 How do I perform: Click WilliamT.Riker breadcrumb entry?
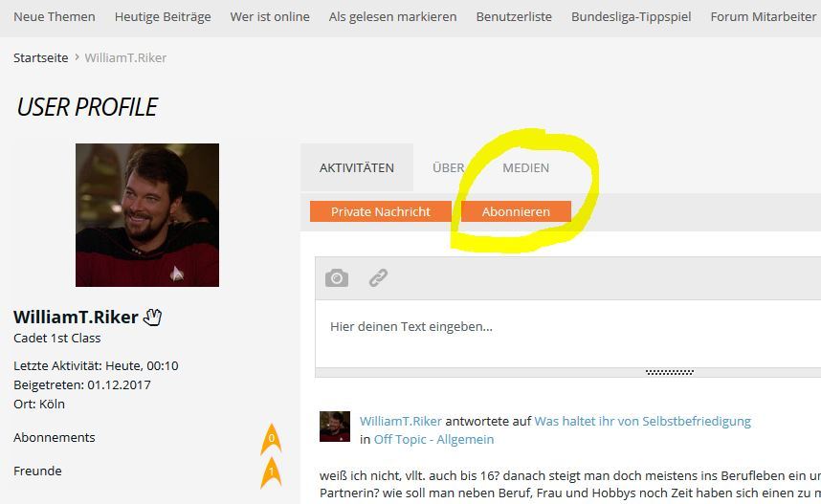pyautogui.click(x=125, y=57)
